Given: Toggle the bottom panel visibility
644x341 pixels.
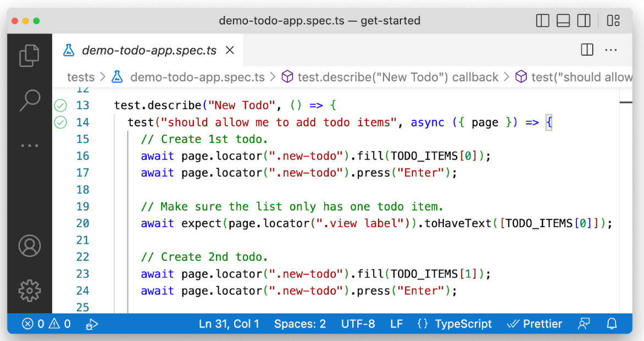Looking at the screenshot, I should tap(563, 20).
